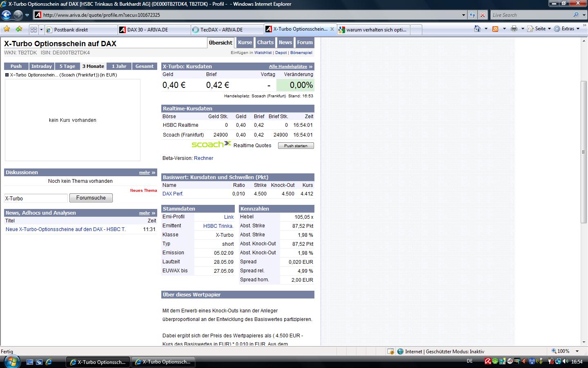The image size is (588, 368).
Task: Select the Gesamt chart tab
Action: [145, 66]
